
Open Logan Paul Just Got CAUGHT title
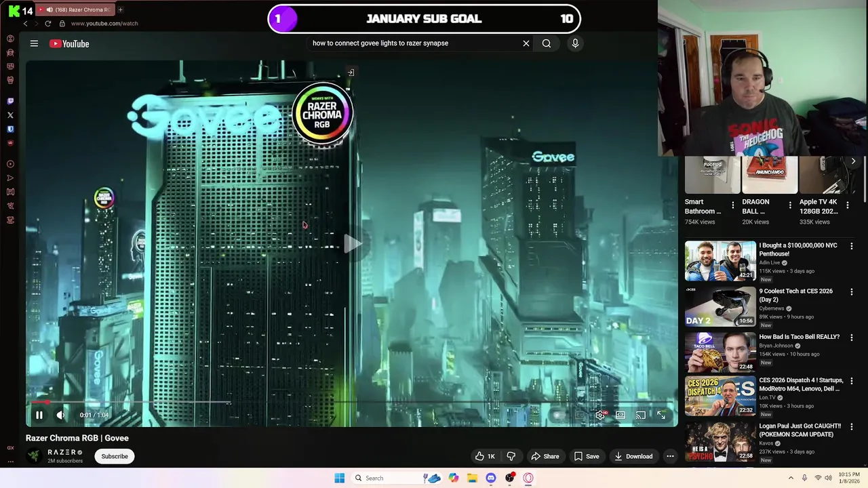click(x=800, y=430)
